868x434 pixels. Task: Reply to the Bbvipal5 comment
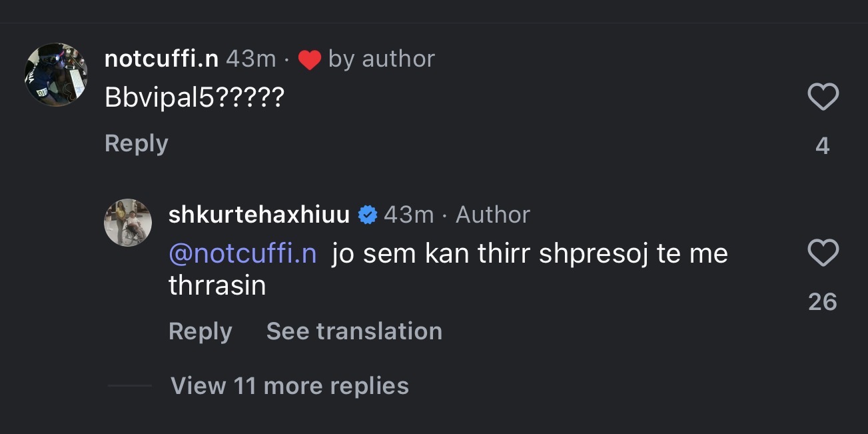(x=137, y=143)
